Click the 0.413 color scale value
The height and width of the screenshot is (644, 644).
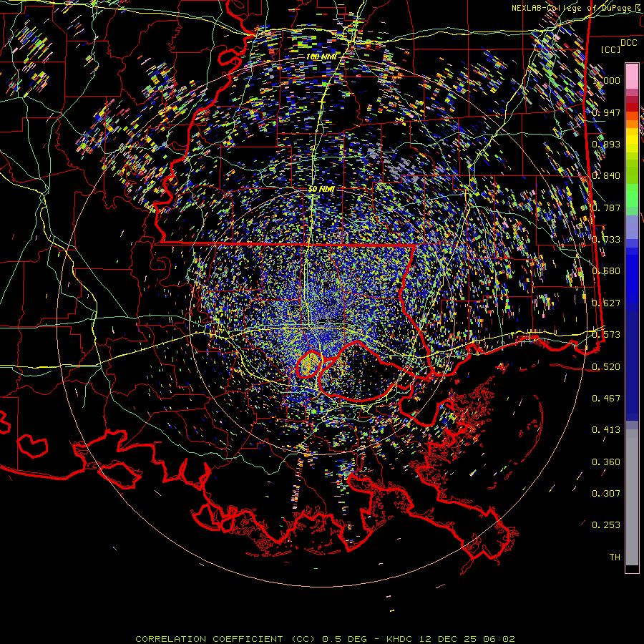(x=606, y=430)
